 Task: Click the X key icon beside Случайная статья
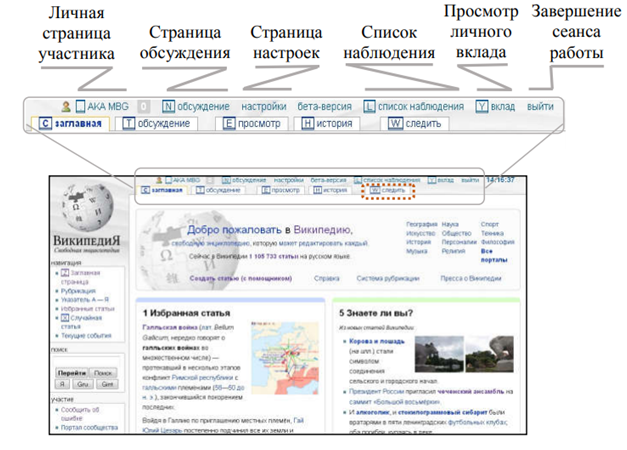pos(65,318)
